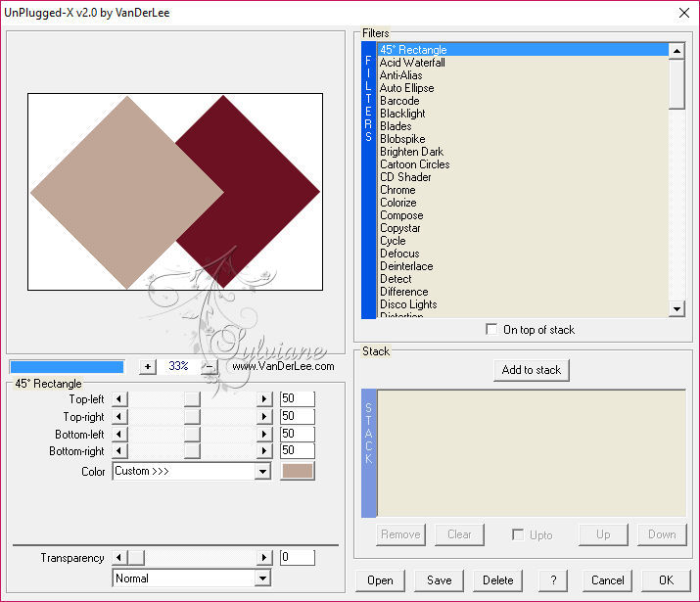This screenshot has height=602, width=700.
Task: Click the OK button
Action: (666, 580)
